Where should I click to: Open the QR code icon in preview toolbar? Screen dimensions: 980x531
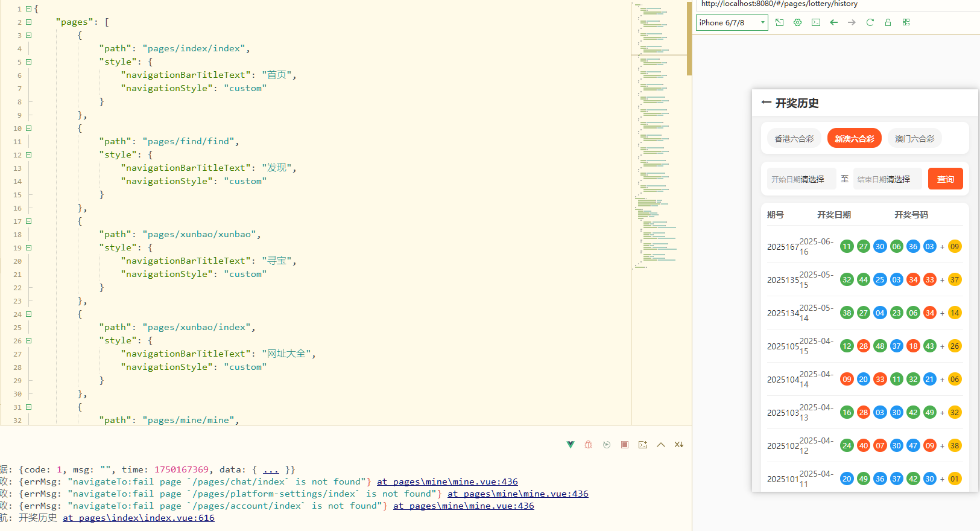(x=906, y=22)
